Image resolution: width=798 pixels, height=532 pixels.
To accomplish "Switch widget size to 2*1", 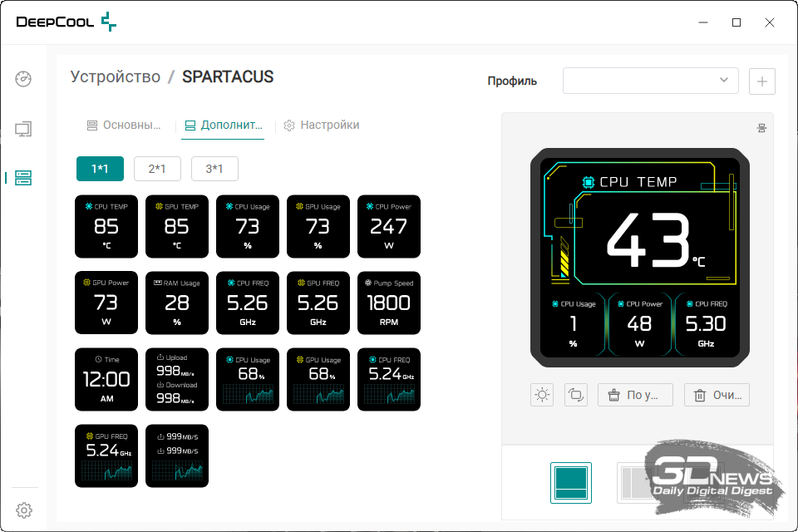I will (x=157, y=169).
